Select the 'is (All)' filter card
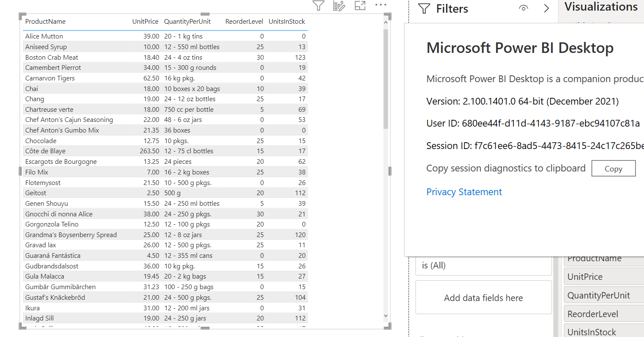The height and width of the screenshot is (337, 644). 483,266
